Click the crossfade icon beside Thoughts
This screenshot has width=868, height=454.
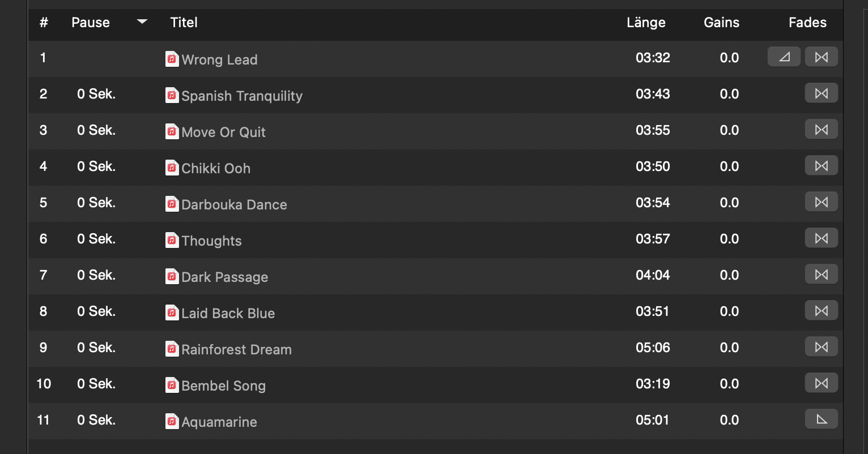[x=821, y=238]
